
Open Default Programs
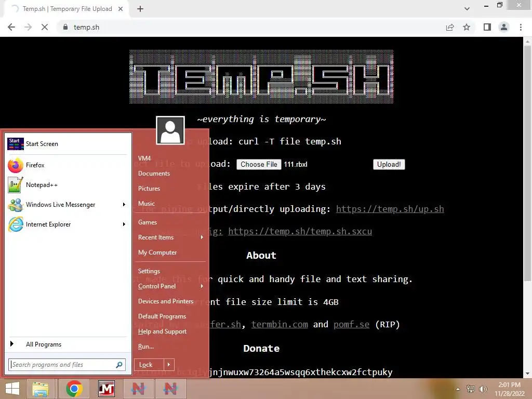click(x=162, y=316)
